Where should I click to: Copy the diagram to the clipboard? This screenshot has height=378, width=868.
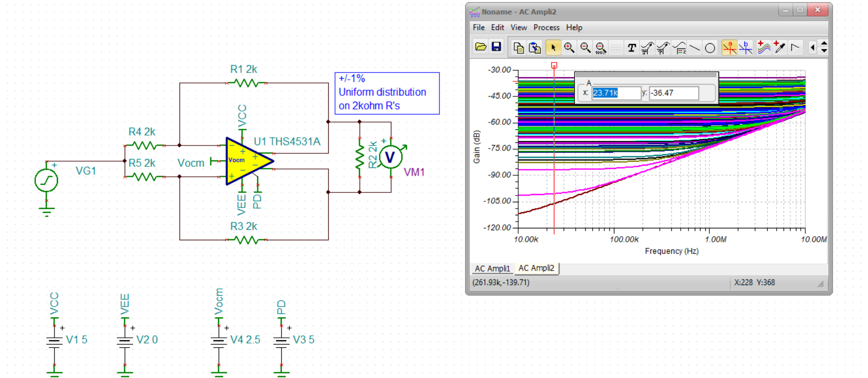point(518,47)
